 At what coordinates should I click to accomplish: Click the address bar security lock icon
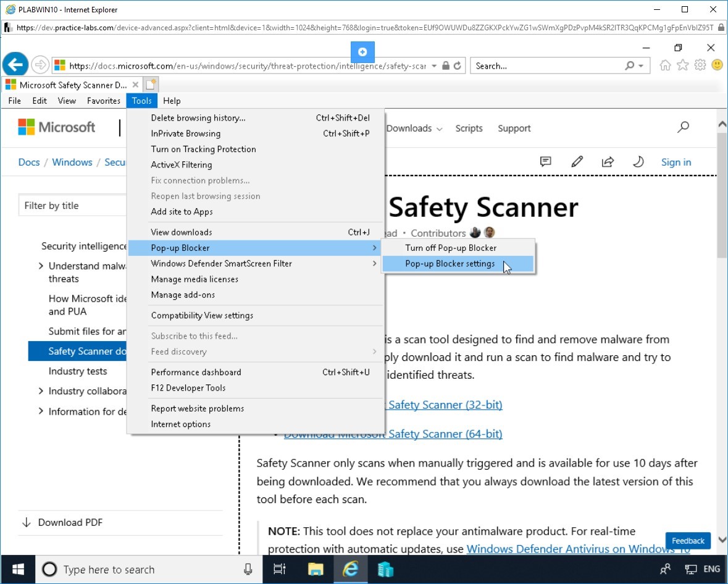pos(446,66)
